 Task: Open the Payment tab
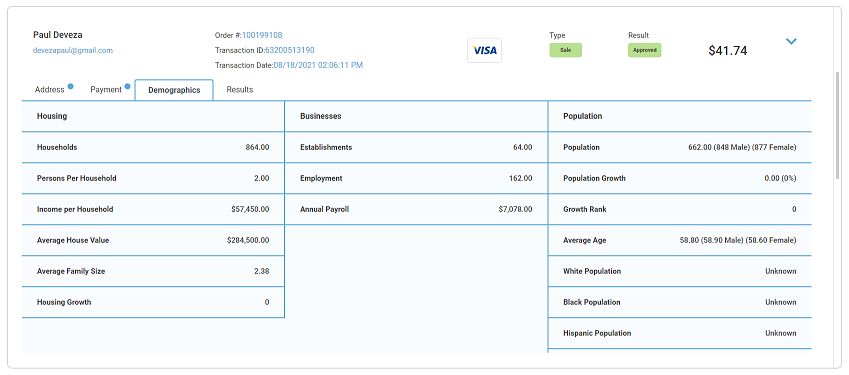pyautogui.click(x=106, y=90)
